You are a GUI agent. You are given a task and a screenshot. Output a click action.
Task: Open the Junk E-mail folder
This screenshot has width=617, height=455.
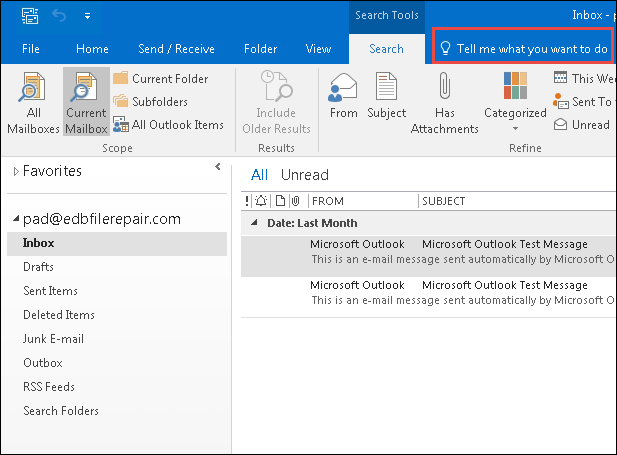click(x=54, y=339)
